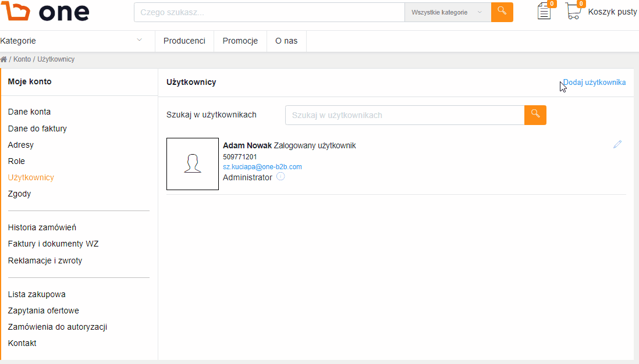639x364 pixels.
Task: Click the Administrator role label
Action: (248, 177)
